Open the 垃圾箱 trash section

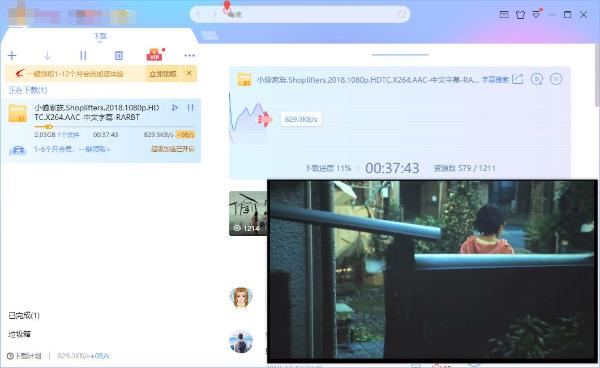[x=19, y=334]
